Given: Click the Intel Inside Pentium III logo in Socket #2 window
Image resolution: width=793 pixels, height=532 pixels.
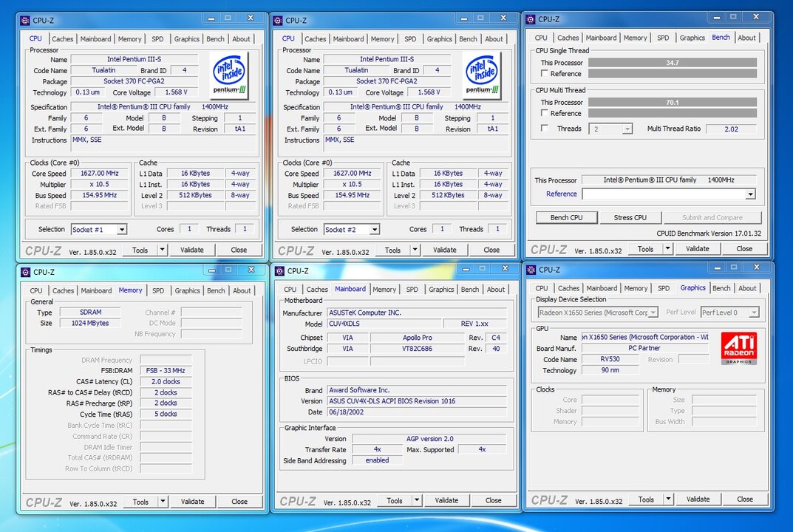Looking at the screenshot, I should click(x=482, y=75).
